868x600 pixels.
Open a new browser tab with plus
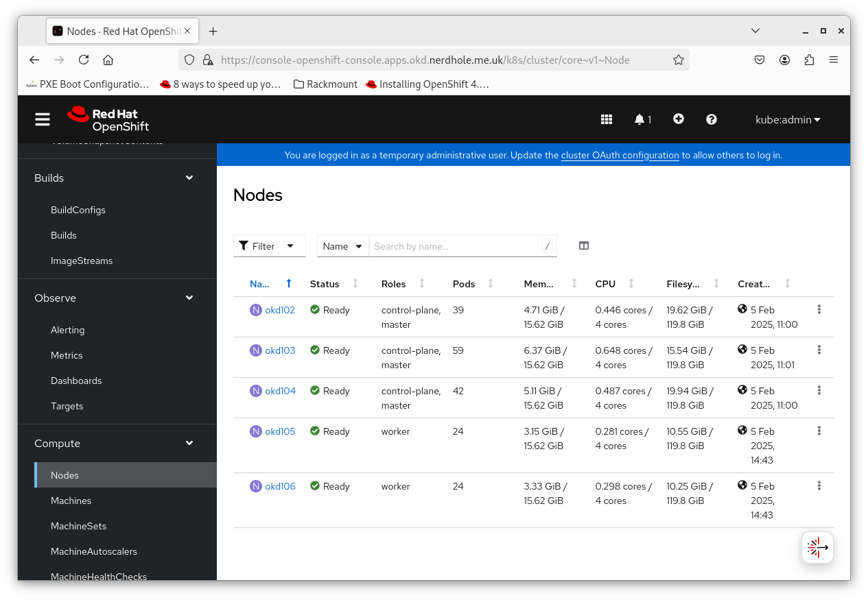pos(213,31)
